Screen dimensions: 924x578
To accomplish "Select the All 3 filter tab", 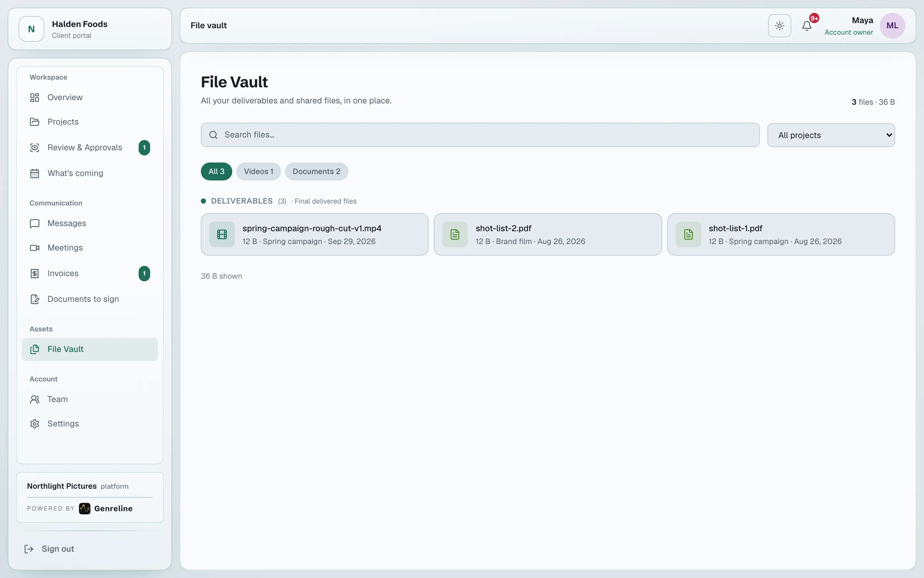I will pos(217,171).
